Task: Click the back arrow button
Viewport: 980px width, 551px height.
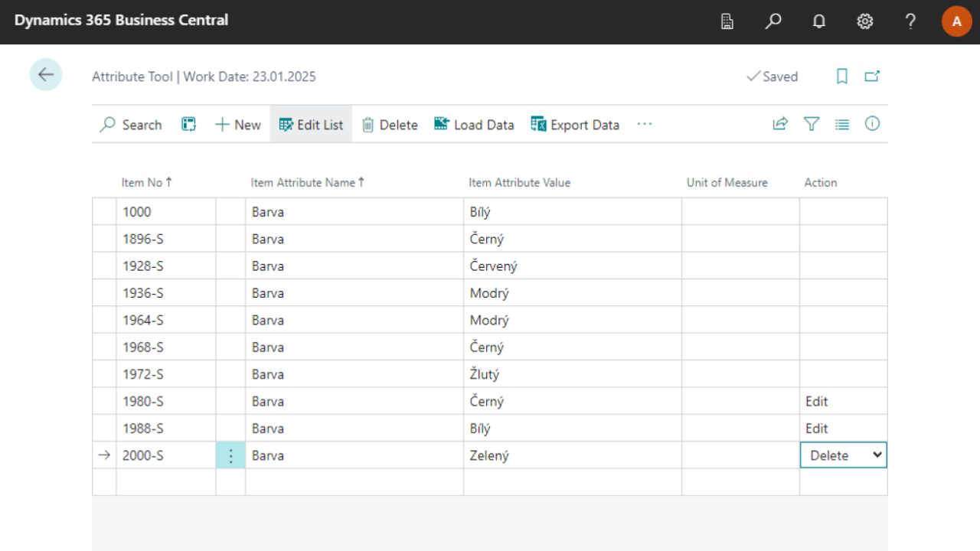Action: pos(46,75)
